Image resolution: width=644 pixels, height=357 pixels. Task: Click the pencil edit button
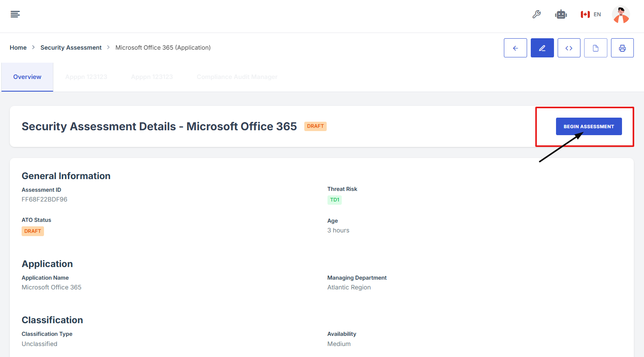pos(542,48)
